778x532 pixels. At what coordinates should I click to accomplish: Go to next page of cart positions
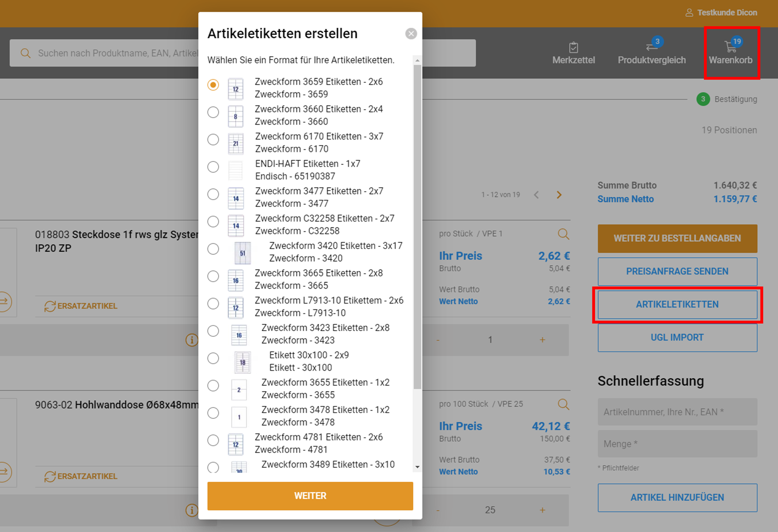559,195
